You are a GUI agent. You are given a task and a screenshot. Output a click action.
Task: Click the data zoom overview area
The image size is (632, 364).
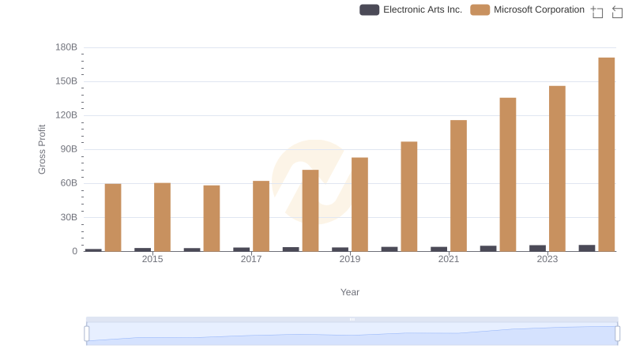point(352,334)
